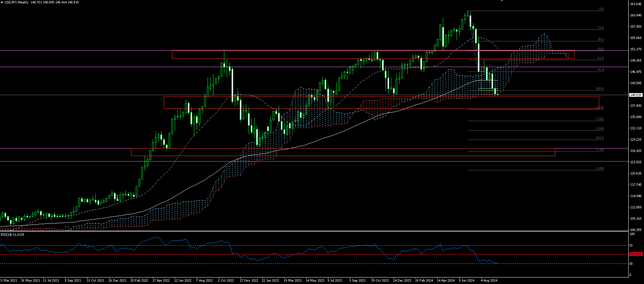The width and height of the screenshot is (644, 284).
Task: Click price axis value 123.525
Action: [x=636, y=162]
